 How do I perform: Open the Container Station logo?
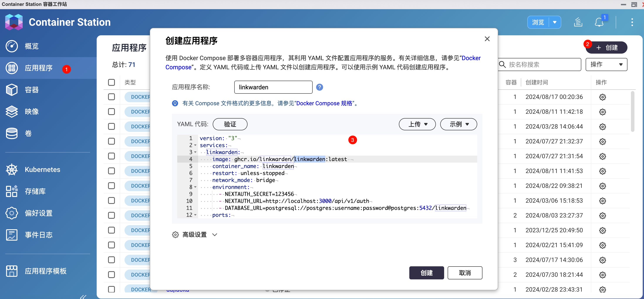pos(14,22)
